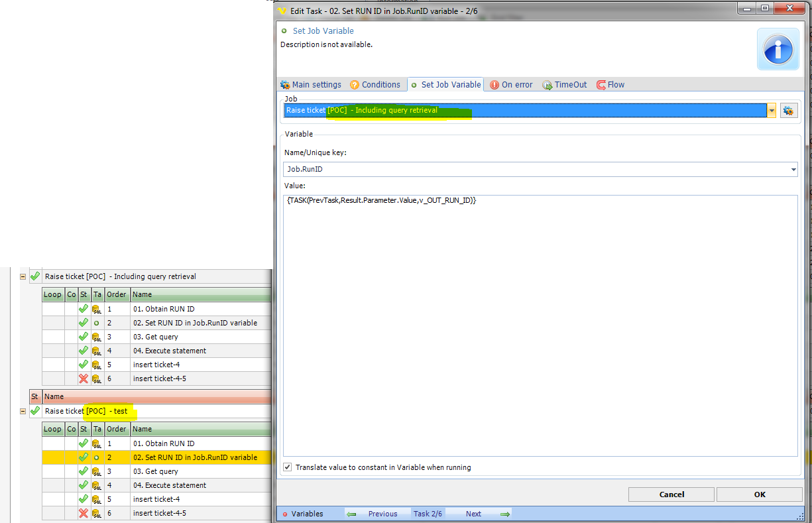Expand the Name/Unique key dropdown
The width and height of the screenshot is (812, 523).
click(x=793, y=170)
